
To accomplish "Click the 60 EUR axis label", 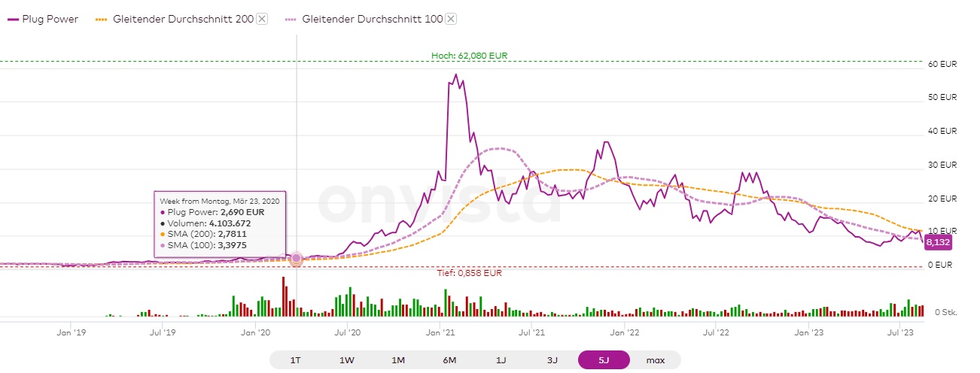I will pos(943,65).
